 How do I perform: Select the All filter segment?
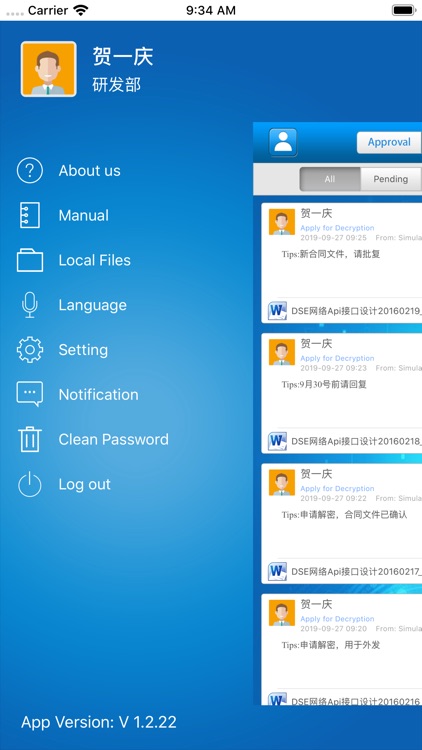[330, 179]
